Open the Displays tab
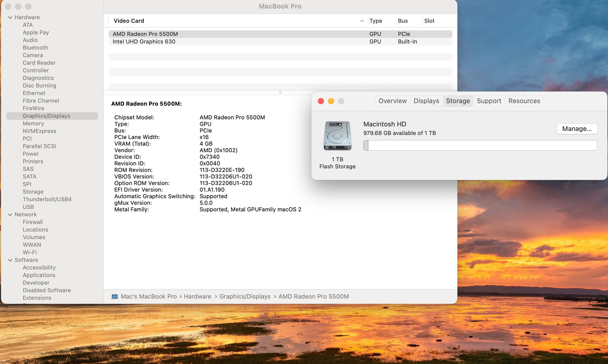608x364 pixels. 426,101
